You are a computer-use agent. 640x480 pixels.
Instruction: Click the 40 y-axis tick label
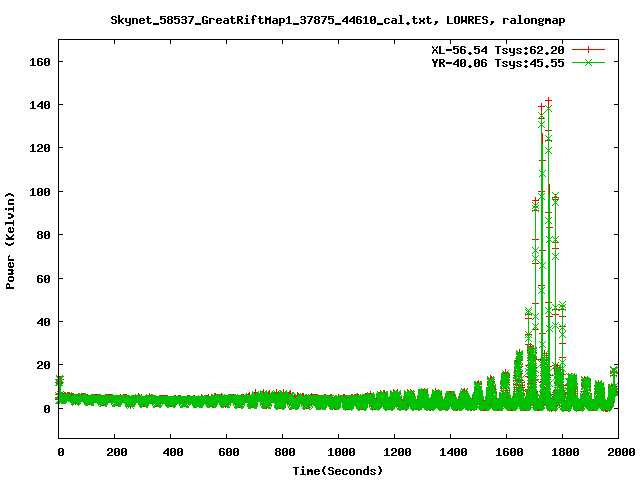[x=44, y=322]
